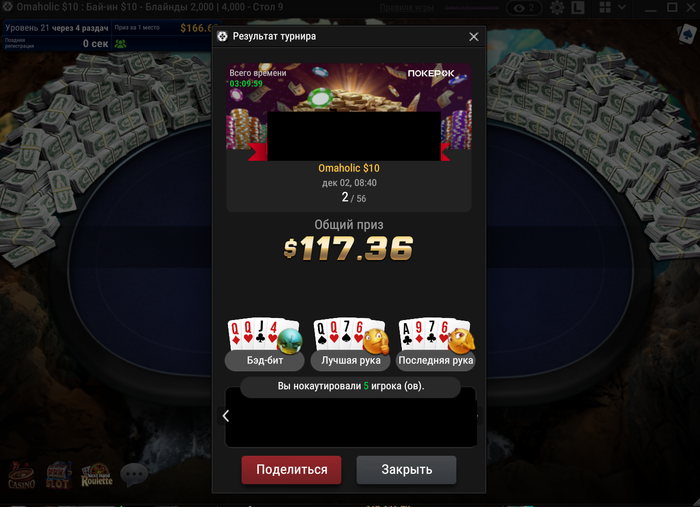This screenshot has width=700, height=507.
Task: Open the Casino game icon
Action: 21,475
